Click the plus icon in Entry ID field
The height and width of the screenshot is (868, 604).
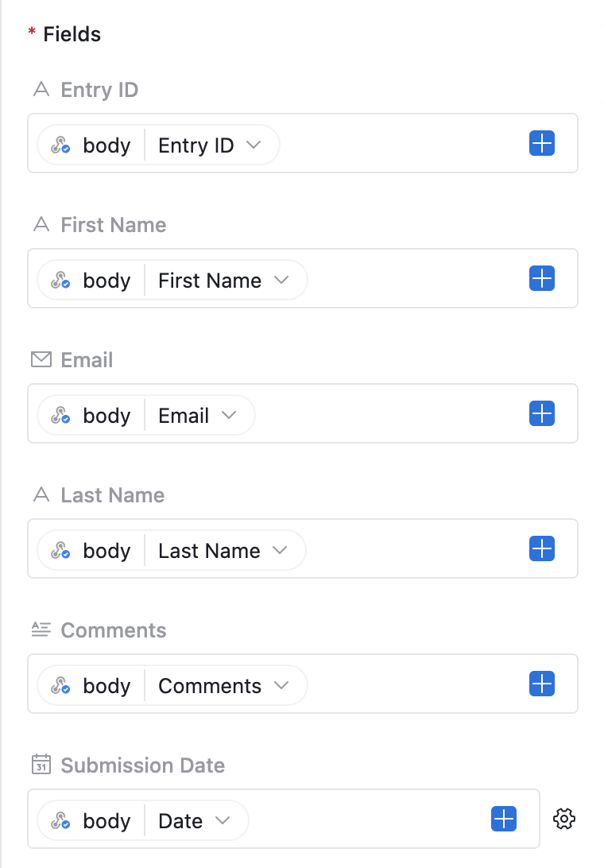point(541,144)
